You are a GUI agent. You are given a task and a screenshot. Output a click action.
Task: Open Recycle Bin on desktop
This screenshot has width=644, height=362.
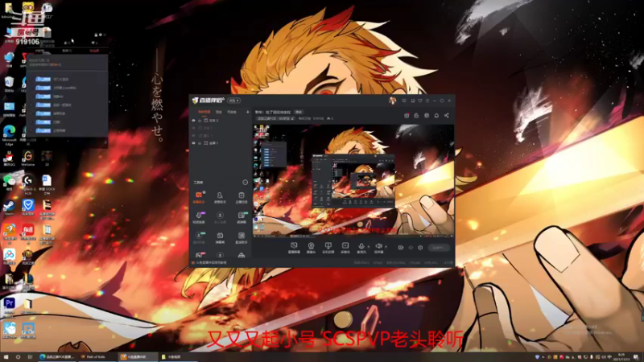point(9,84)
